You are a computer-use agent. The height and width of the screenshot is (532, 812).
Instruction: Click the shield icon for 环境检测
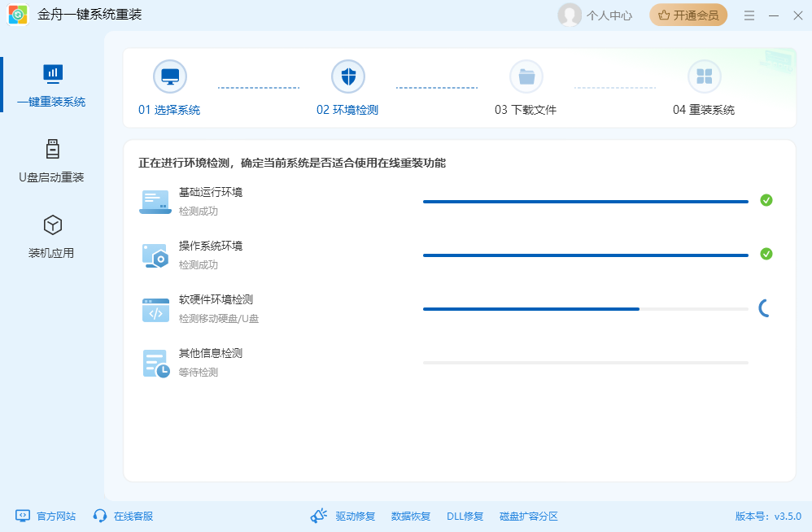(x=348, y=76)
